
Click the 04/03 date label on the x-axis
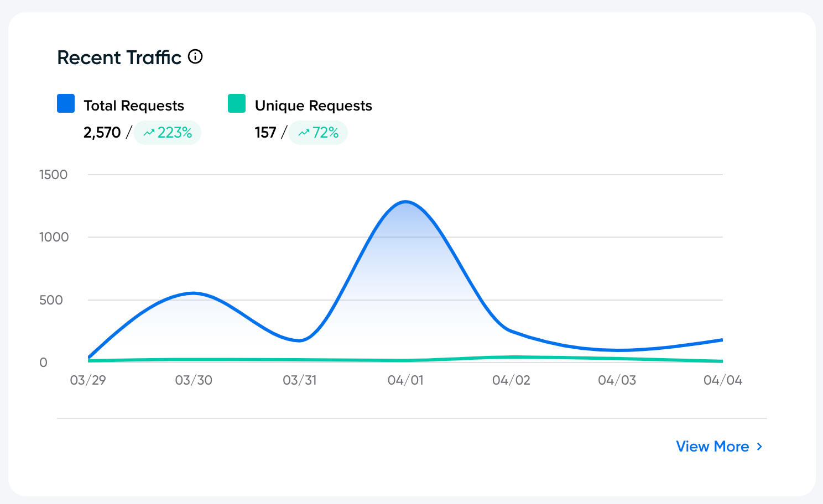[x=617, y=380]
